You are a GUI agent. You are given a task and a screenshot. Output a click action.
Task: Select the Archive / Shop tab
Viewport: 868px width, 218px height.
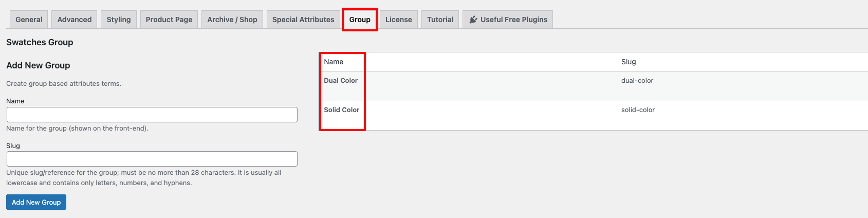point(232,20)
